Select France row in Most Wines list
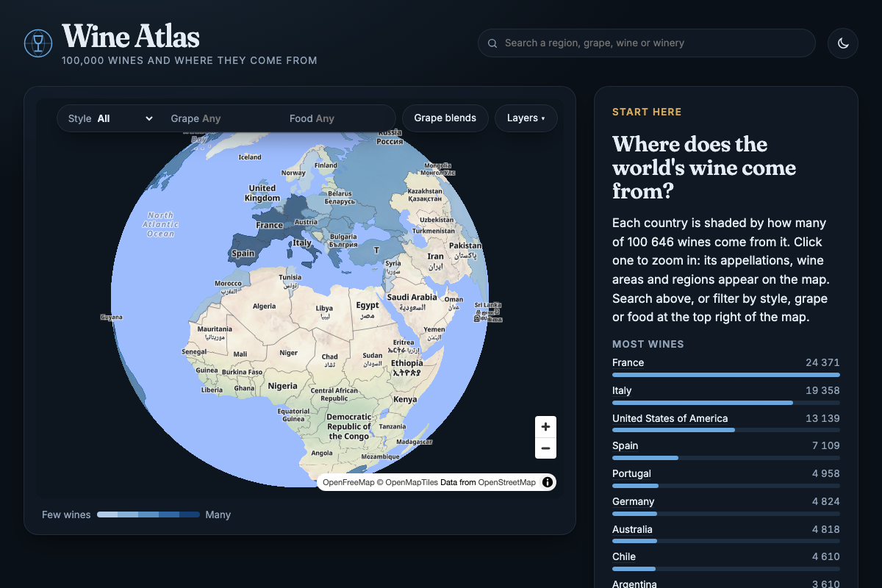The height and width of the screenshot is (588, 882). pyautogui.click(x=726, y=367)
